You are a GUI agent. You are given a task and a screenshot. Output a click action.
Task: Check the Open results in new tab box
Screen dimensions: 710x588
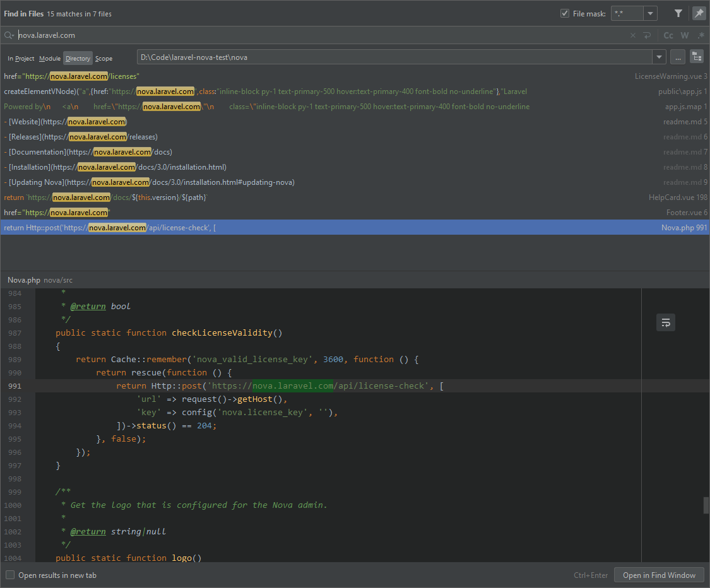10,575
